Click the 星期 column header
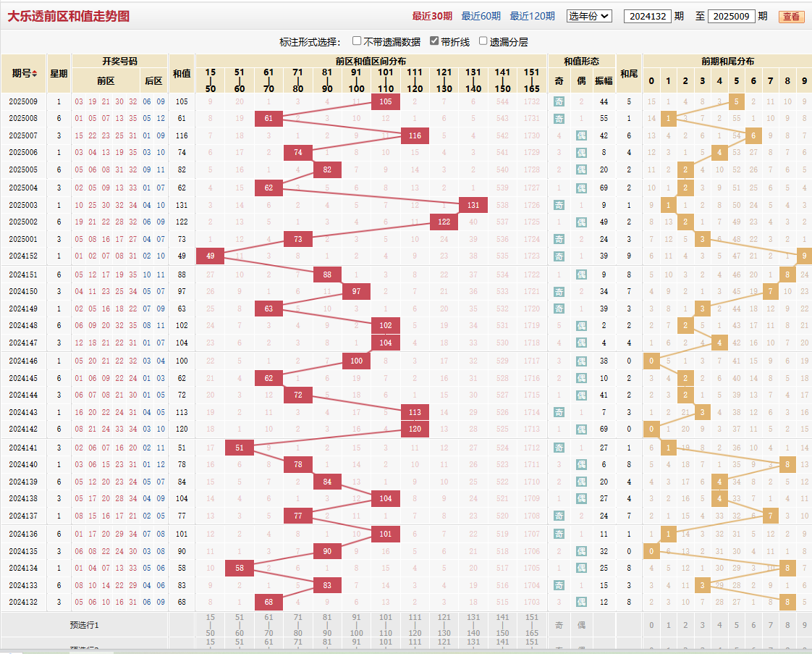 tap(59, 74)
